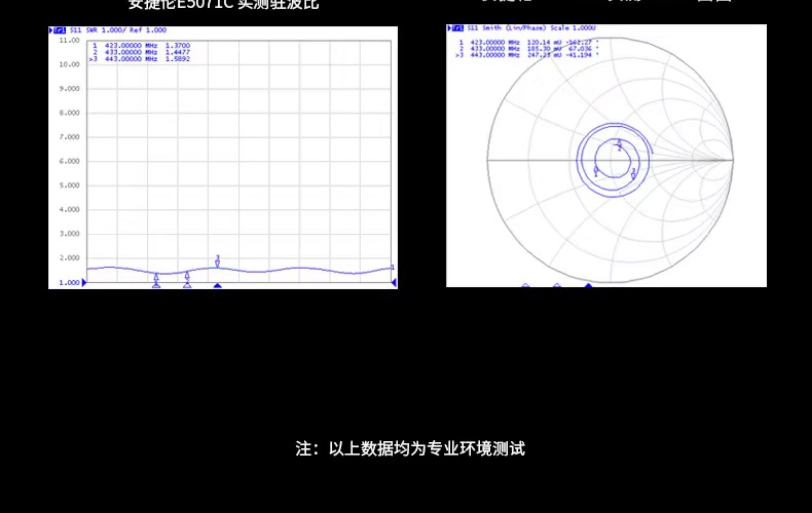The height and width of the screenshot is (513, 812).
Task: Click the solid active marker triangle below SWR axis
Action: [x=217, y=286]
